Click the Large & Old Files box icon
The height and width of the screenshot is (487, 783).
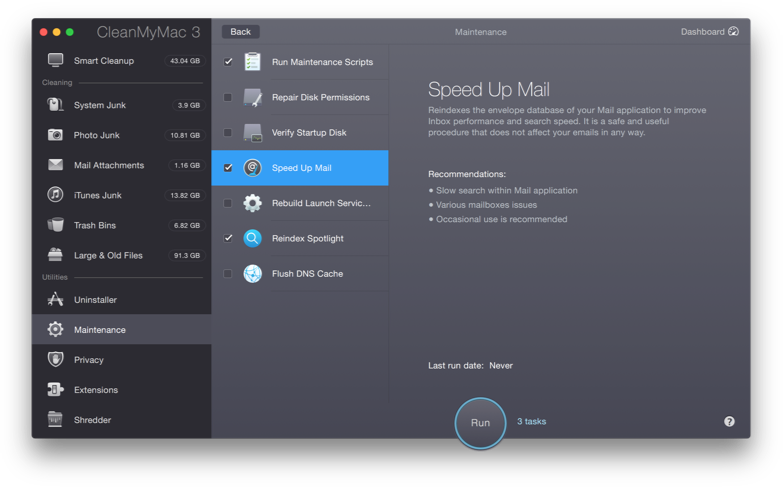coord(55,255)
